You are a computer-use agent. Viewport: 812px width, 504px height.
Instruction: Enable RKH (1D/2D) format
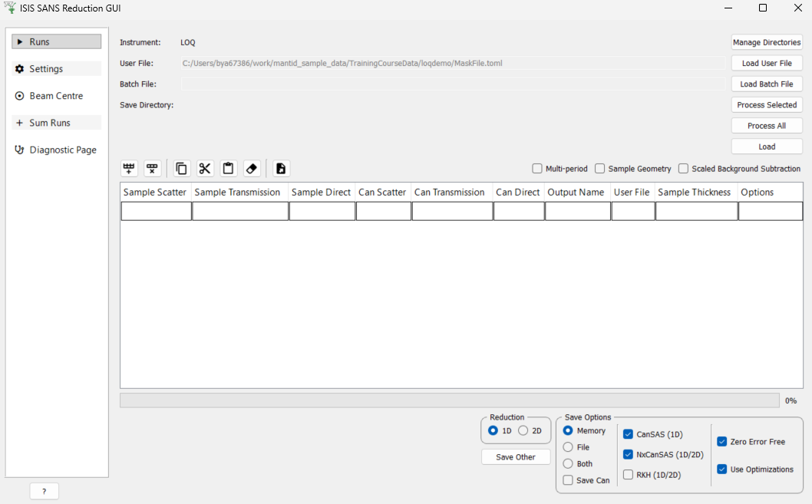(628, 475)
